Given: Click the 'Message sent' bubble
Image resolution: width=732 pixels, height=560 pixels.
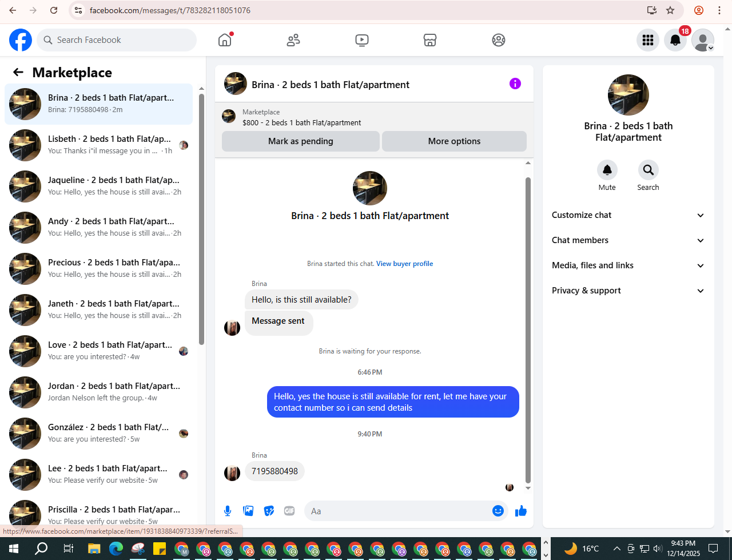Looking at the screenshot, I should [x=279, y=322].
